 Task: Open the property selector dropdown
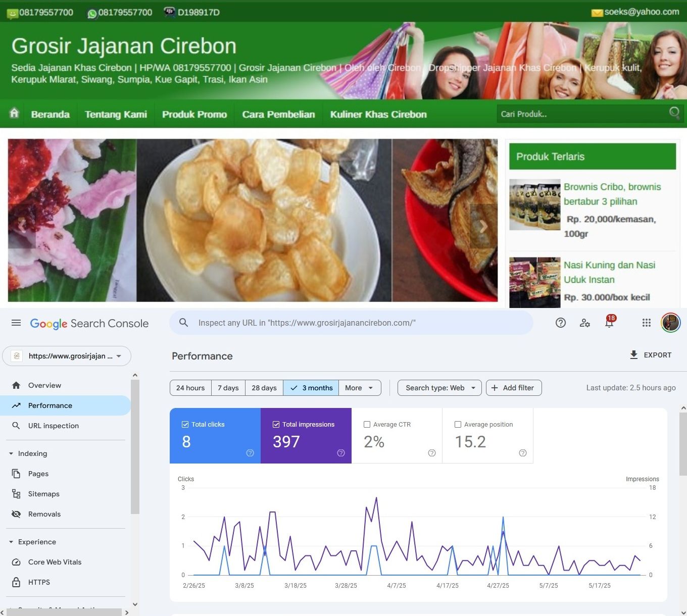click(67, 356)
